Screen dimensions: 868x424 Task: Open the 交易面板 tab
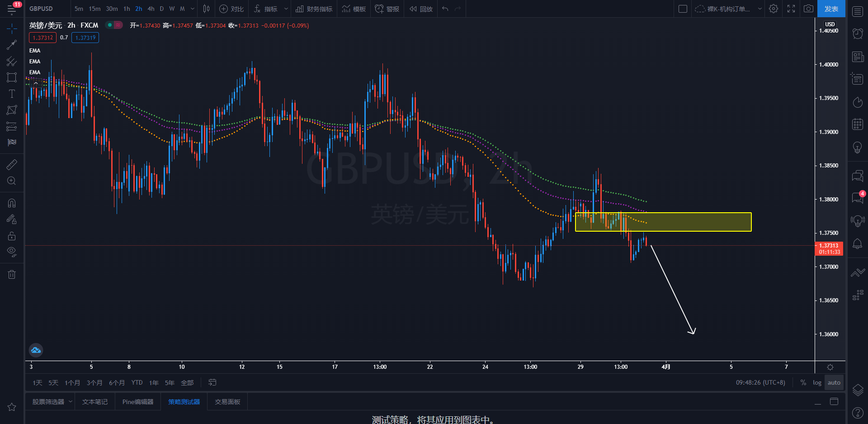[227, 402]
